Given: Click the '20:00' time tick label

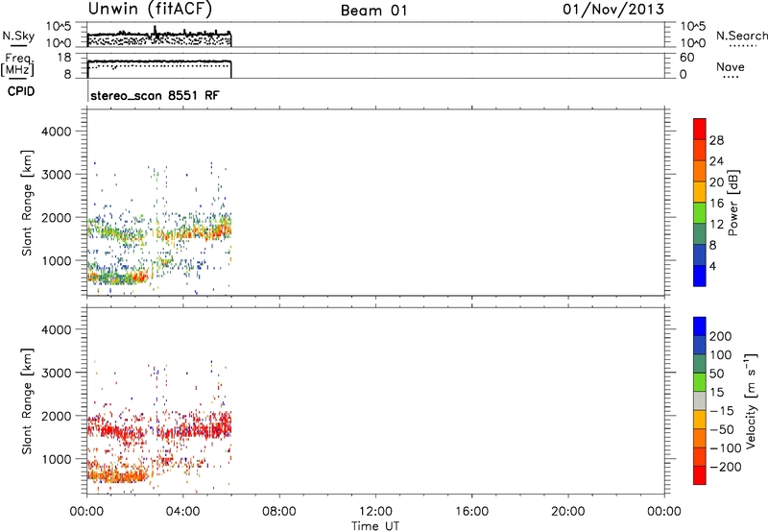Looking at the screenshot, I should coord(568,512).
